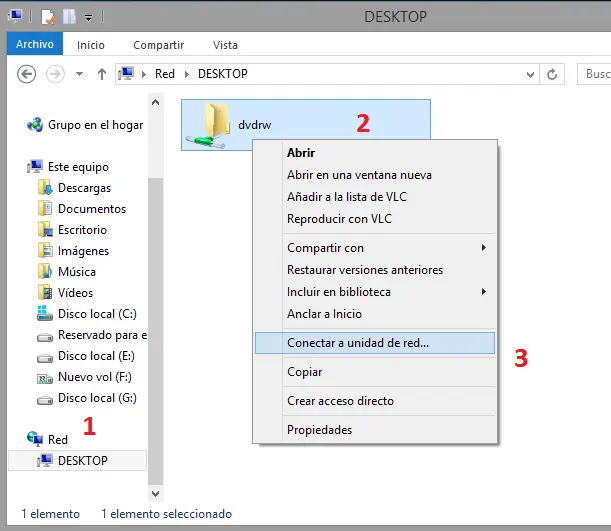Open the Escritorio folder
The width and height of the screenshot is (611, 531).
point(82,230)
